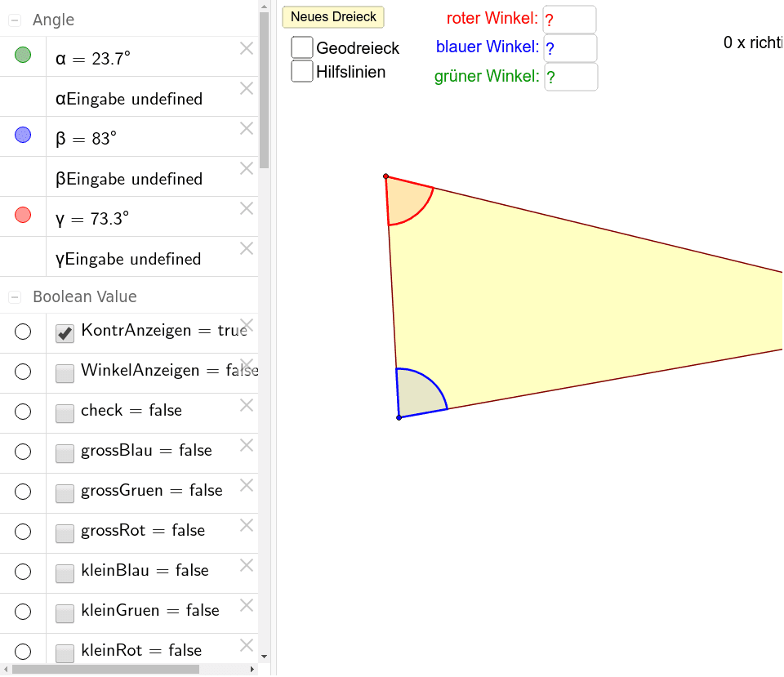This screenshot has width=784, height=677.
Task: Delete the kleinGruen boolean row
Action: click(x=247, y=605)
